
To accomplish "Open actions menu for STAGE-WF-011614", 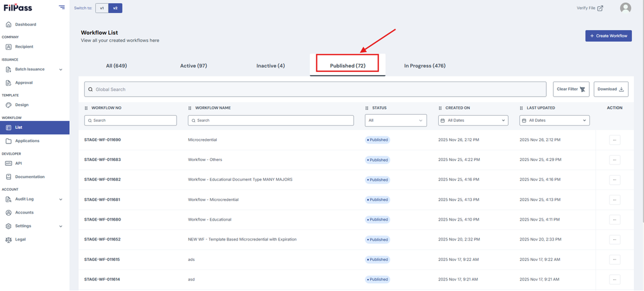I will pos(614,279).
